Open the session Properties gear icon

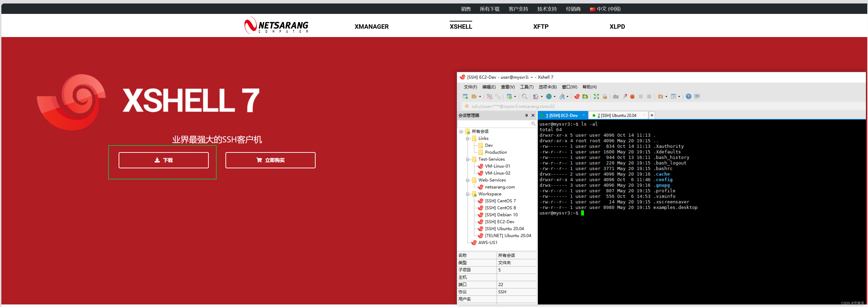(x=509, y=97)
